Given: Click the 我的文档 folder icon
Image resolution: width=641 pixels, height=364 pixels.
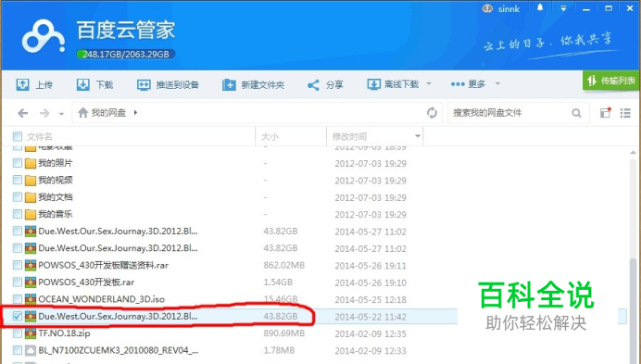Looking at the screenshot, I should (x=31, y=197).
